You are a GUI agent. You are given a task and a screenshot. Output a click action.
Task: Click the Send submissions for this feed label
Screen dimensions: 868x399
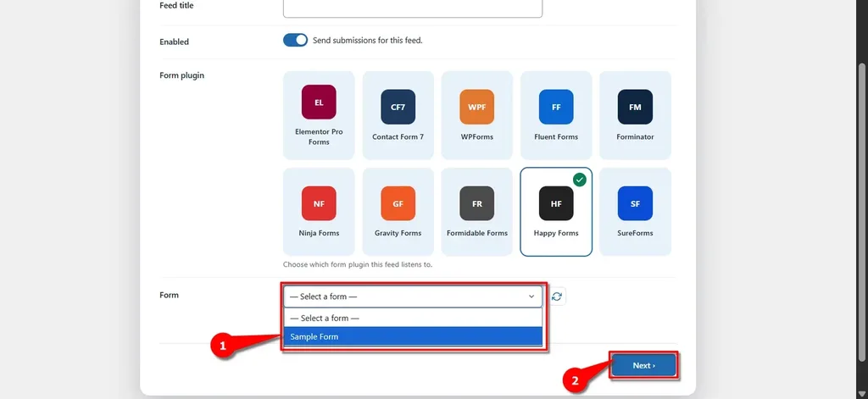click(368, 41)
